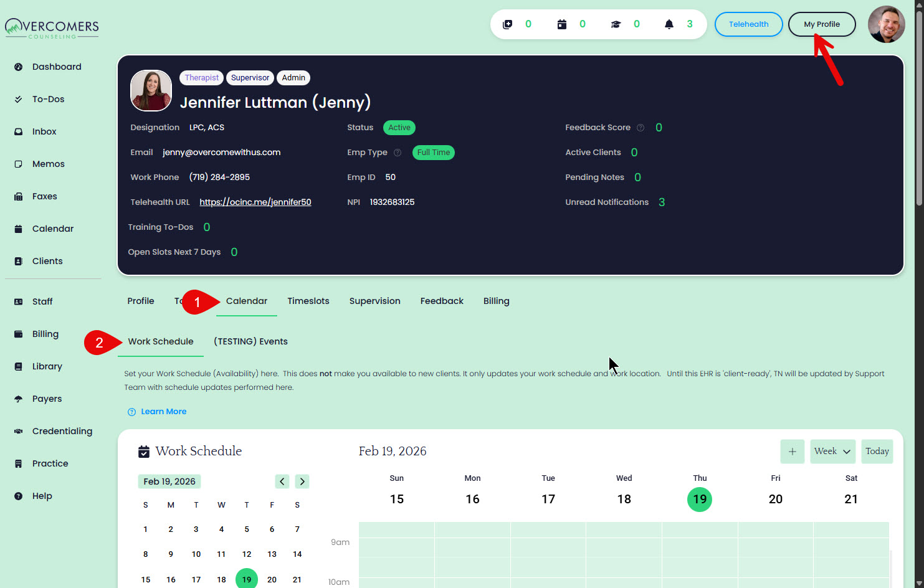Go to next month in mini calendar

302,481
